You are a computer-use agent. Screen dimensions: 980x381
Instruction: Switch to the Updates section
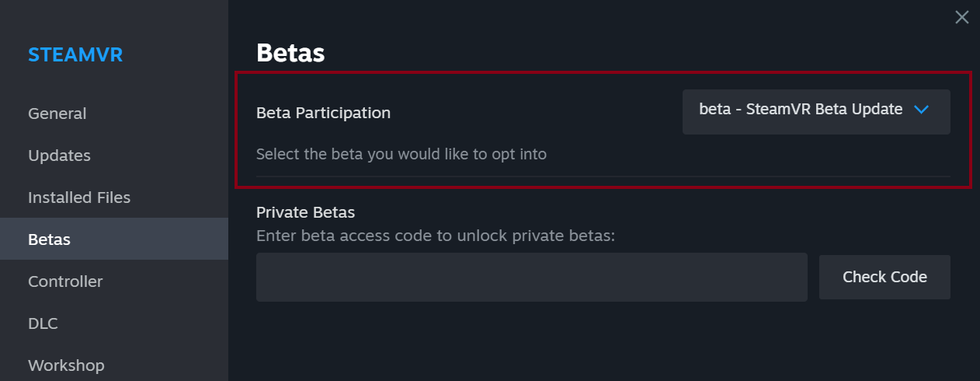[x=59, y=156]
